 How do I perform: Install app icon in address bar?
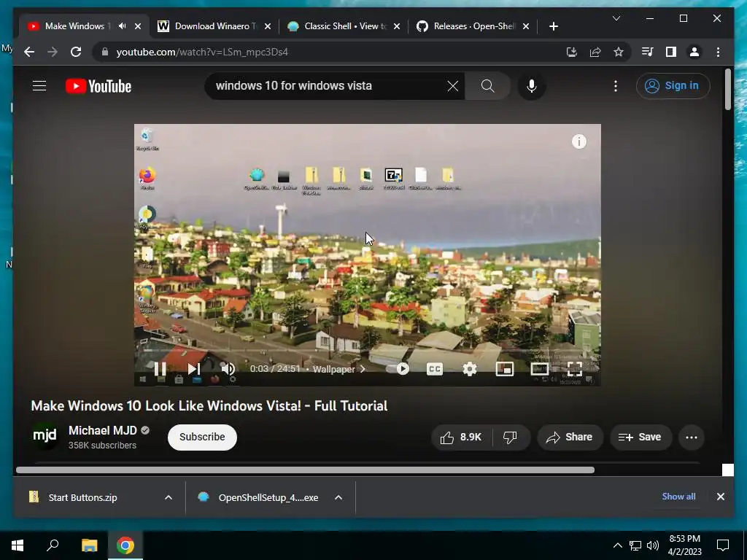[572, 52]
